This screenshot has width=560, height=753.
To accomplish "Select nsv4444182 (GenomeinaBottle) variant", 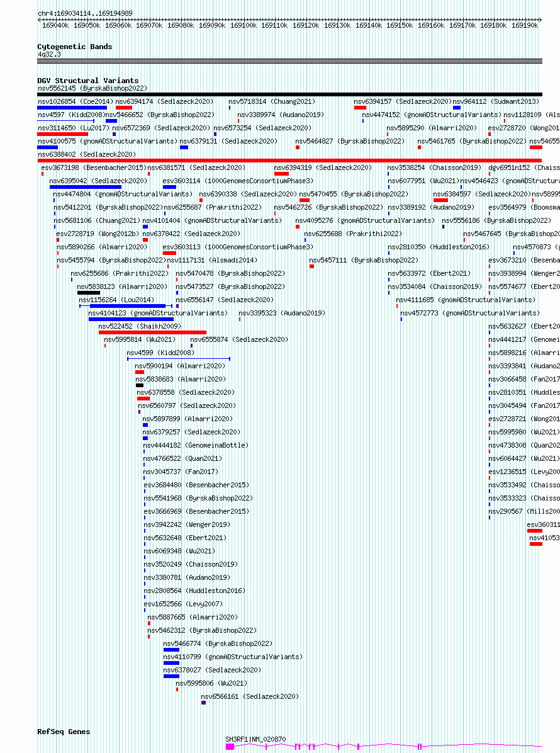I will [196, 445].
